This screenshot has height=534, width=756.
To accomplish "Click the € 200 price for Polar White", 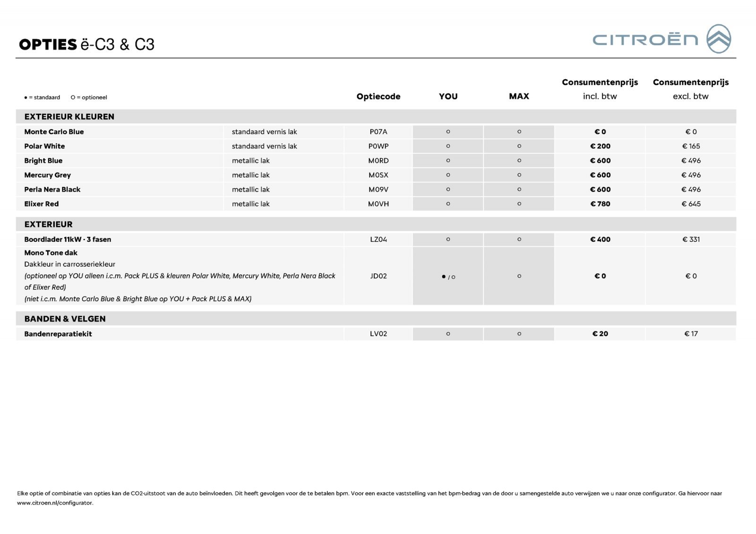I will click(x=600, y=146).
